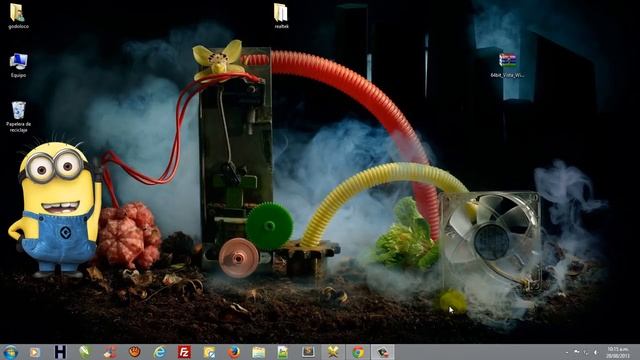Open the Windows Start menu orb
The image size is (640, 360).
10,352
